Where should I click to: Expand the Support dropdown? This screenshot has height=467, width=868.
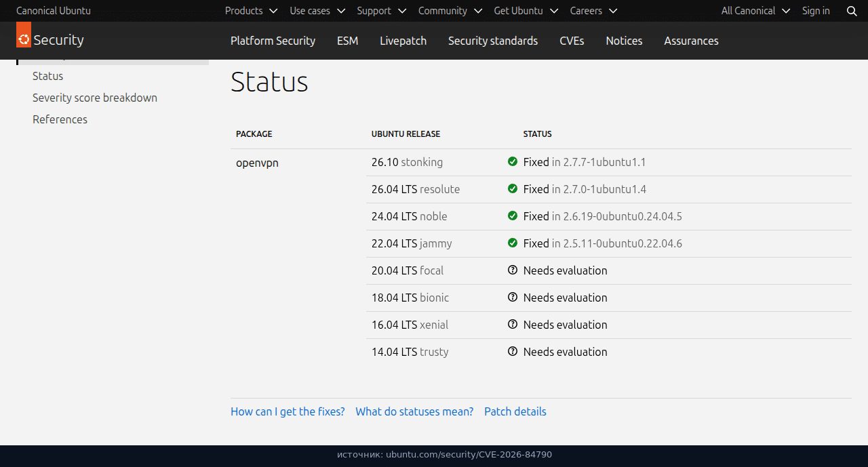click(382, 11)
